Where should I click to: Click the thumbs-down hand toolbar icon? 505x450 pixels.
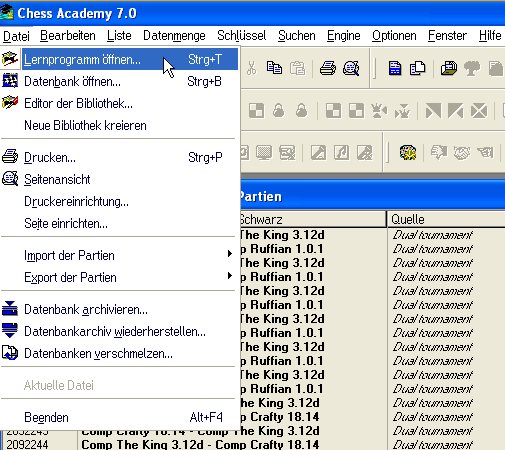(x=439, y=153)
